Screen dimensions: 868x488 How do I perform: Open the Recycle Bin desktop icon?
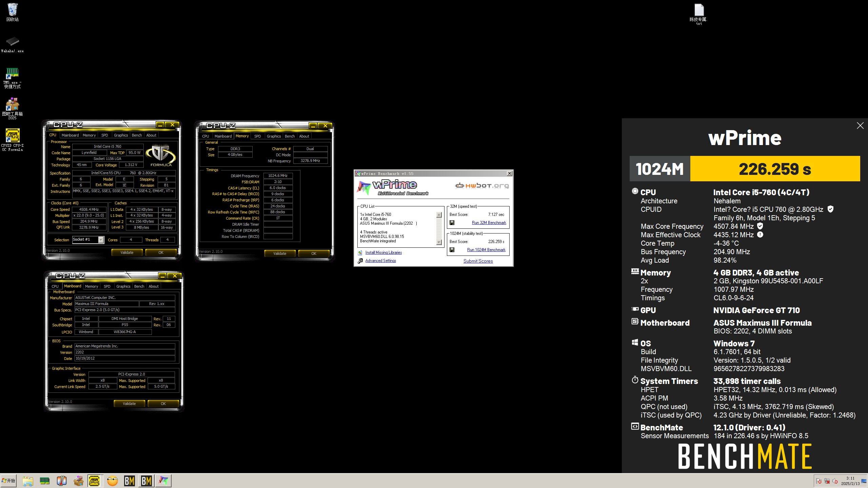[12, 12]
